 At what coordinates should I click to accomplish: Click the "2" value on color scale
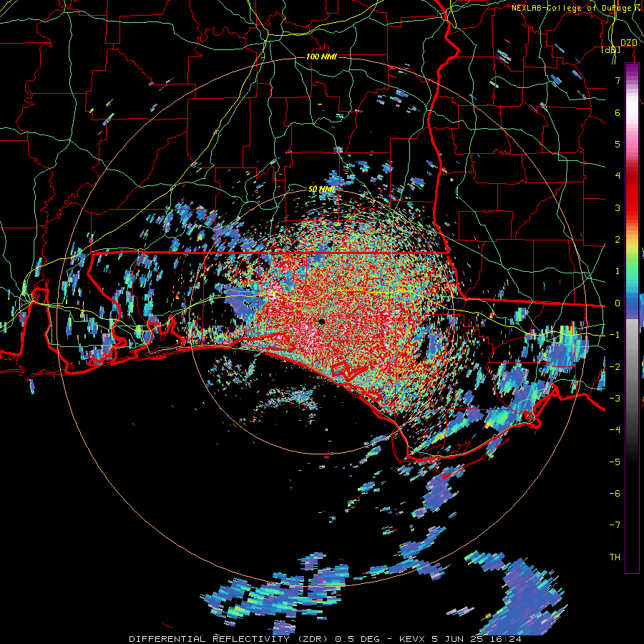pyautogui.click(x=618, y=240)
